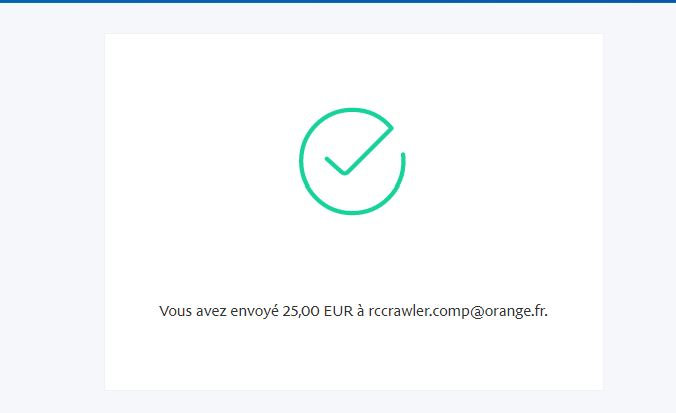The image size is (676, 413).
Task: Click empty white space above the checkmark
Action: click(354, 70)
